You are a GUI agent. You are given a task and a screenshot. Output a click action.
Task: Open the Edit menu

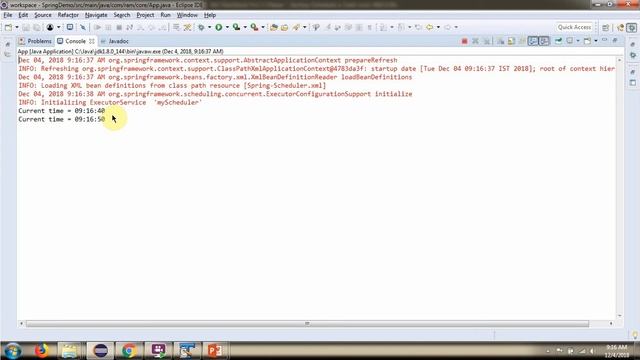pos(23,15)
